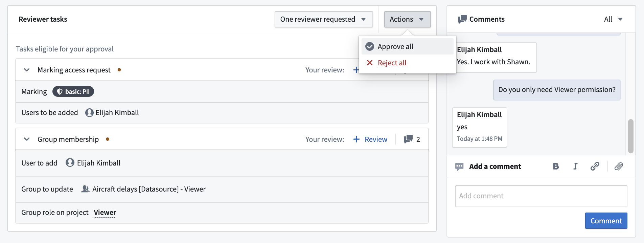The image size is (644, 243).
Task: Click Elijah Kimball avatar in User to add
Action: pos(70,163)
